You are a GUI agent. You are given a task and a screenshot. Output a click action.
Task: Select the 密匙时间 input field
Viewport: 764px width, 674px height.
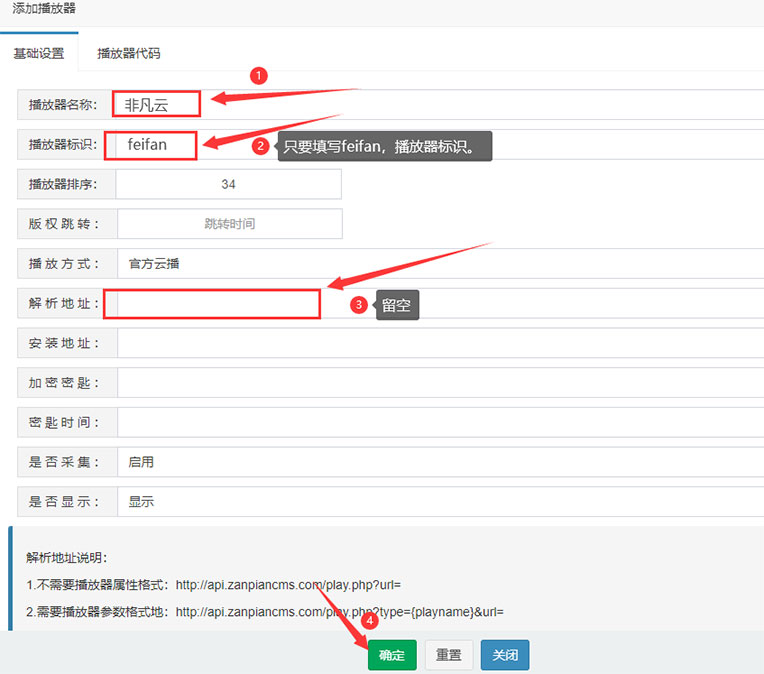(440, 422)
